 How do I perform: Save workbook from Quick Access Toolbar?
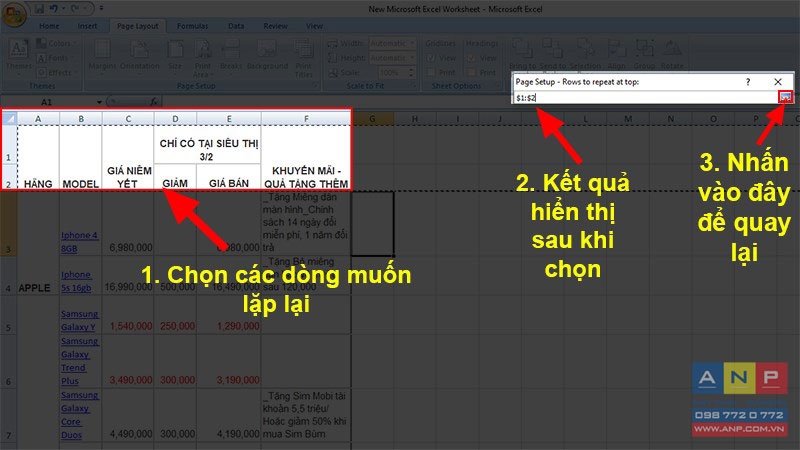pyautogui.click(x=39, y=9)
